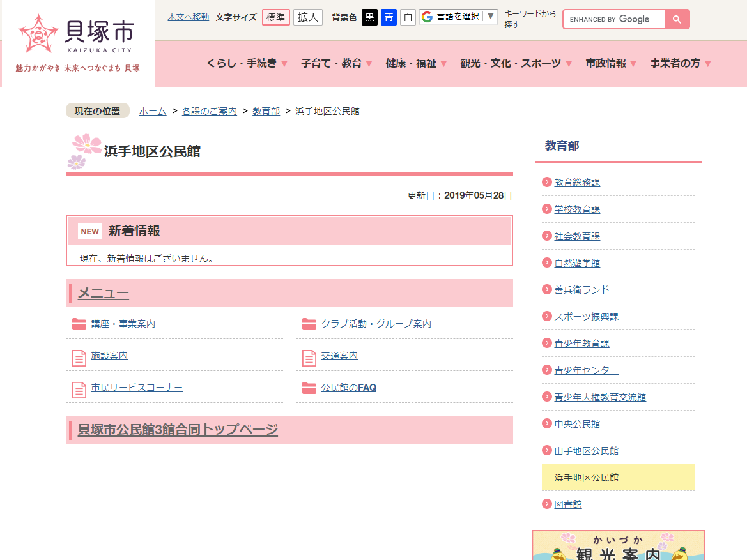This screenshot has height=560, width=747.
Task: Click folder icon beside 講座・事業案内
Action: pyautogui.click(x=79, y=324)
